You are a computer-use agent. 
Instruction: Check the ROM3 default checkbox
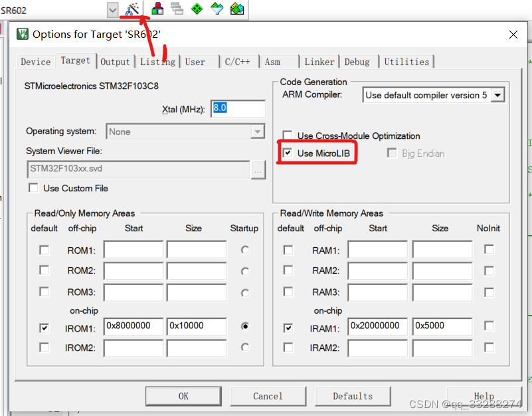tap(44, 291)
